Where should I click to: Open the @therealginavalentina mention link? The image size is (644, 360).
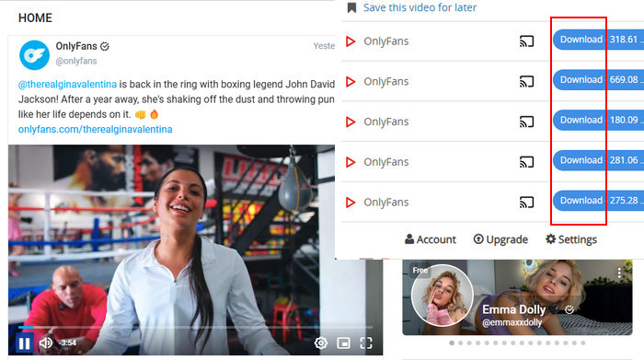[67, 85]
